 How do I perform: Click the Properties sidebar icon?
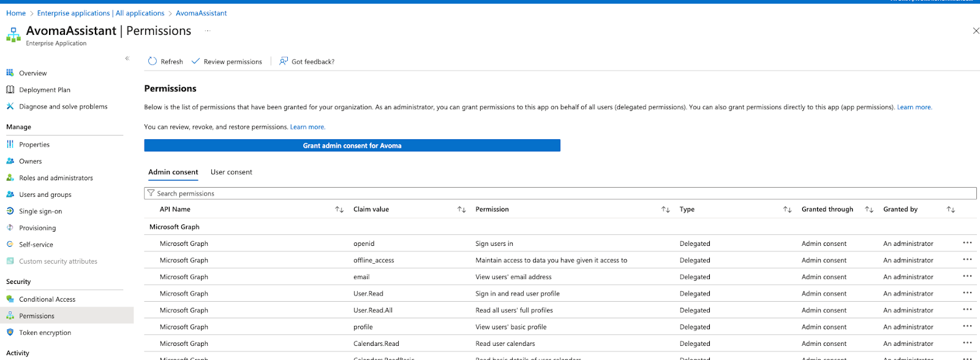point(10,144)
